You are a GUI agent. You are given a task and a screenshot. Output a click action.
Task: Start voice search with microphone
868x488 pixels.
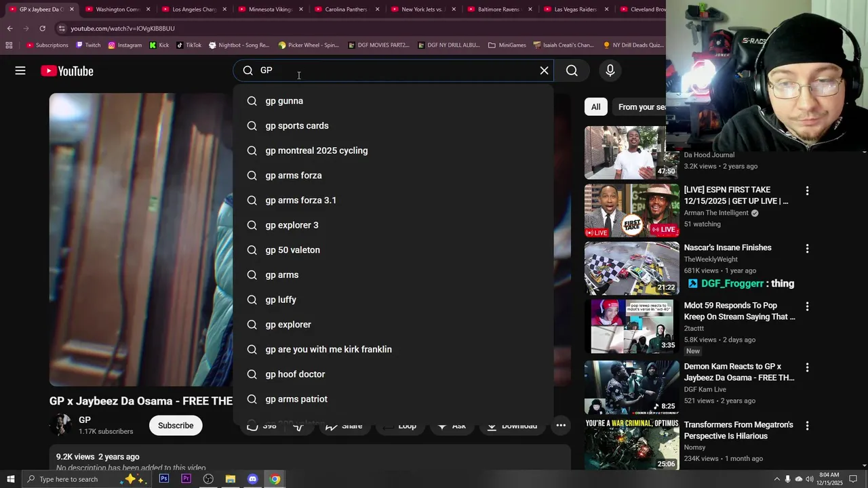pos(610,70)
